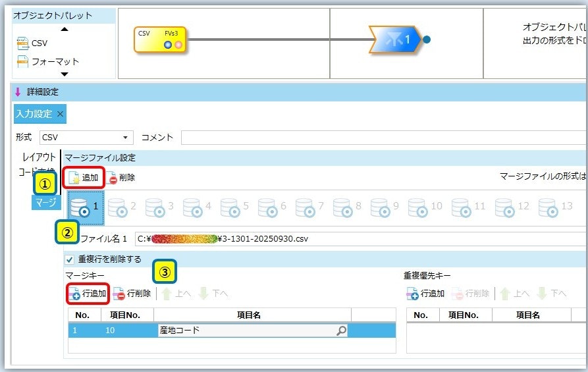Click the 項目名 column header in マージキー table

[x=252, y=315]
